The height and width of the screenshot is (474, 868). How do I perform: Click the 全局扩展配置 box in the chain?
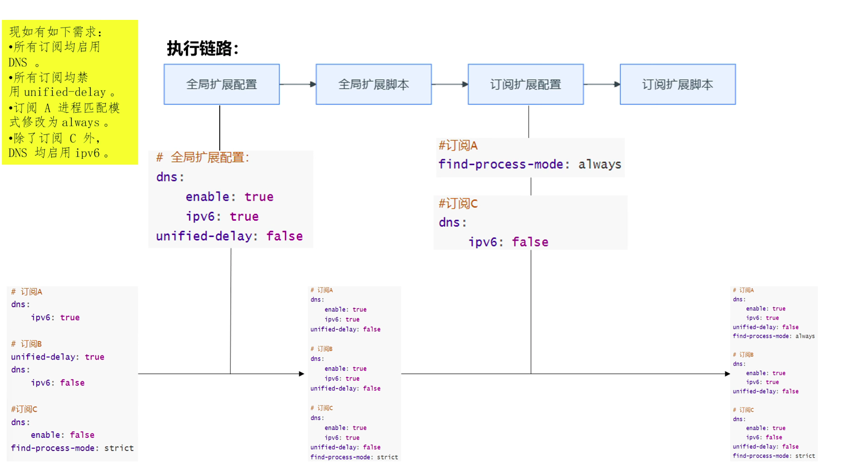pyautogui.click(x=222, y=85)
